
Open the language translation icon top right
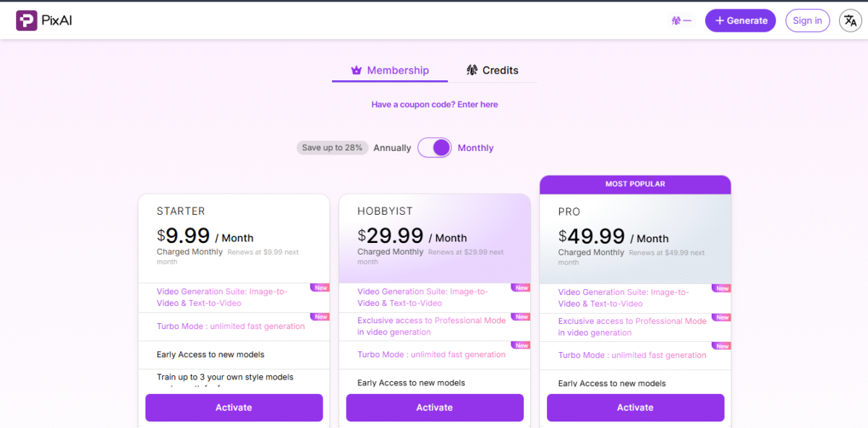tap(850, 20)
